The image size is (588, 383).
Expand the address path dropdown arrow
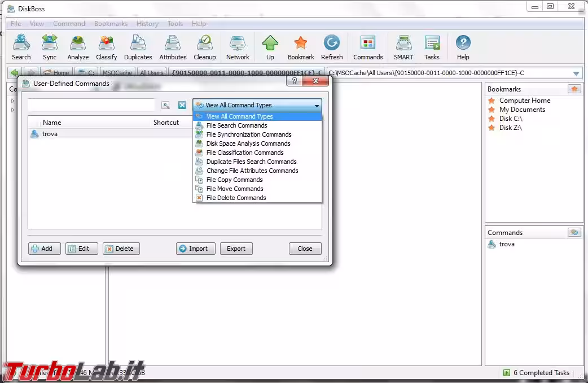point(576,73)
